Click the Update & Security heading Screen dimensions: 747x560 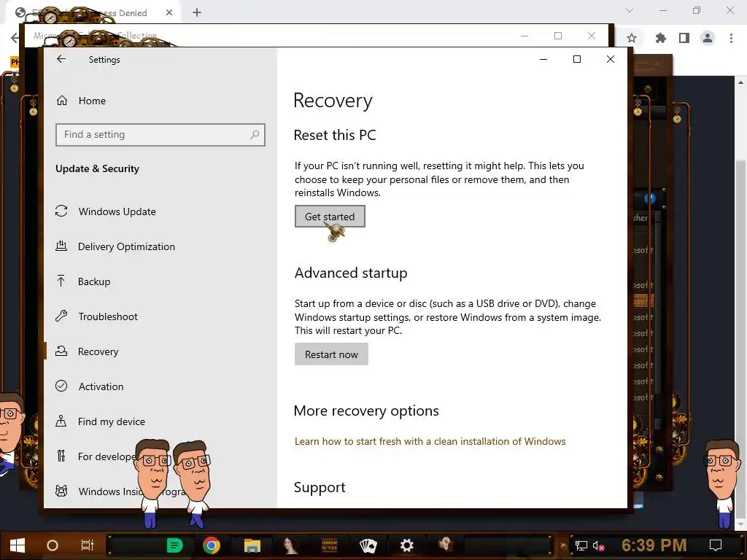coord(97,168)
